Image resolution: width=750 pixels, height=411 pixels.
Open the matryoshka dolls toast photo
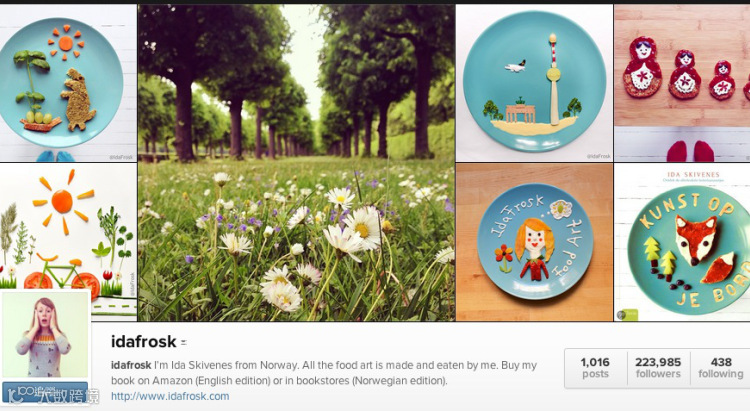point(682,83)
